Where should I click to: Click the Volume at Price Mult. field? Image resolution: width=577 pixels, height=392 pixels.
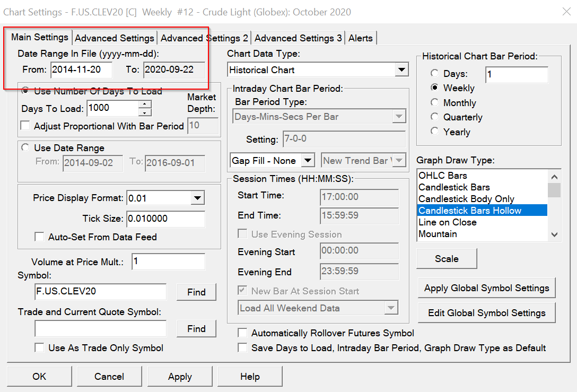pyautogui.click(x=168, y=262)
